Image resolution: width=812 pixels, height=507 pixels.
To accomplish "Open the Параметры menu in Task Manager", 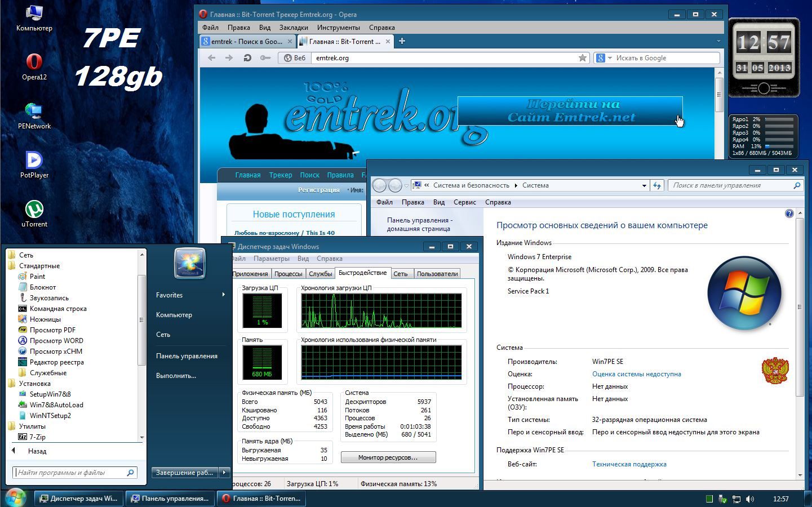I will click(x=272, y=259).
